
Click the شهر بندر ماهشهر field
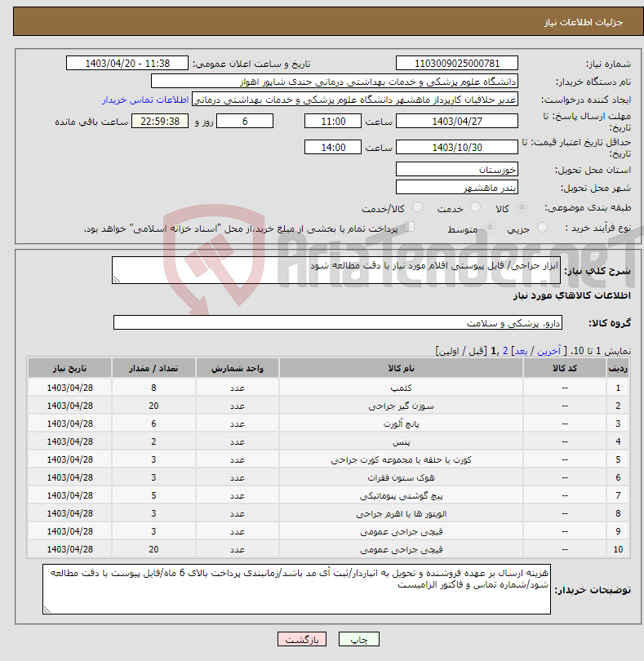(x=457, y=188)
